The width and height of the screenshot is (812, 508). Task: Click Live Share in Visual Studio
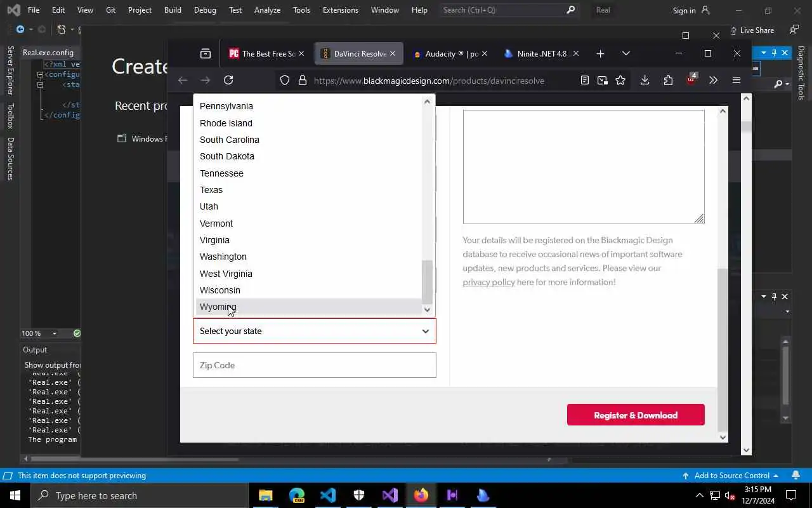click(752, 30)
